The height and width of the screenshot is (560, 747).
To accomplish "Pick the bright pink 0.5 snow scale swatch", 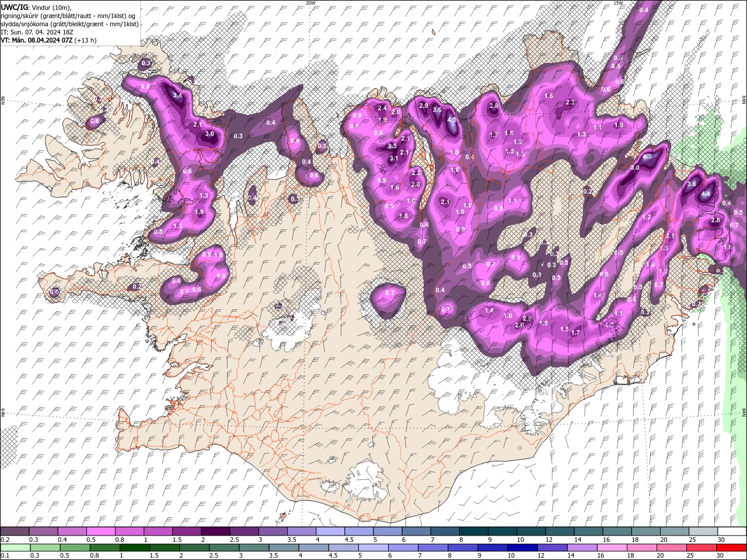I will pyautogui.click(x=100, y=531).
